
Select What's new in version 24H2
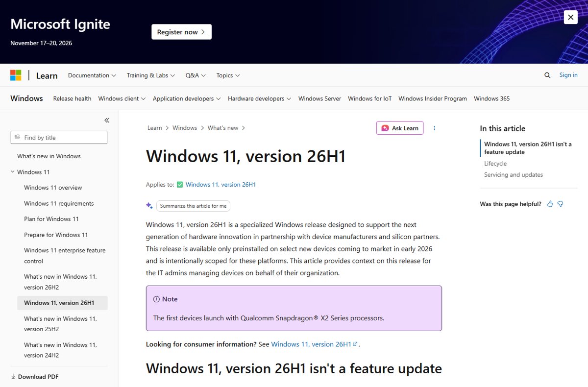tap(60, 350)
